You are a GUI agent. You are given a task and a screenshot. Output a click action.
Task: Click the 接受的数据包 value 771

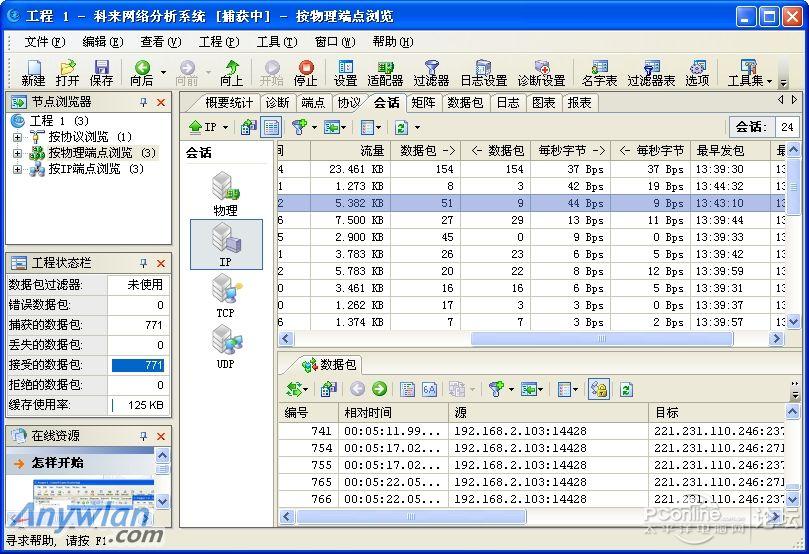(x=138, y=365)
